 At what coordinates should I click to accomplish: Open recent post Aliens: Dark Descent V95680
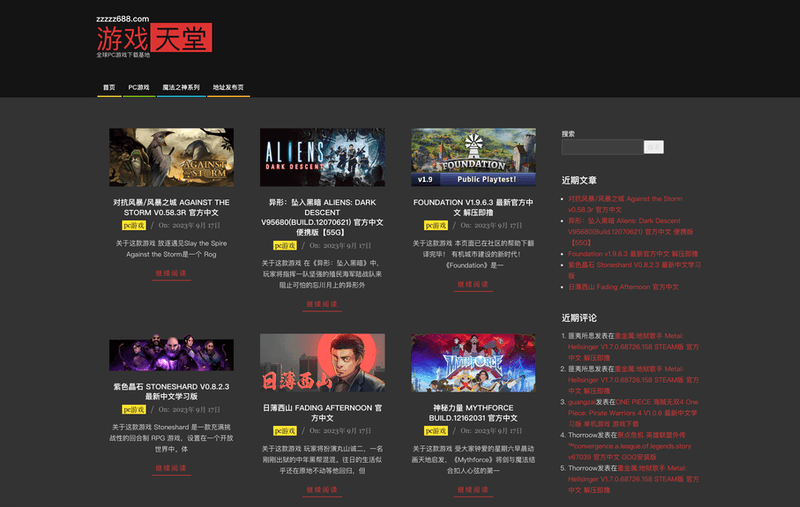630,232
